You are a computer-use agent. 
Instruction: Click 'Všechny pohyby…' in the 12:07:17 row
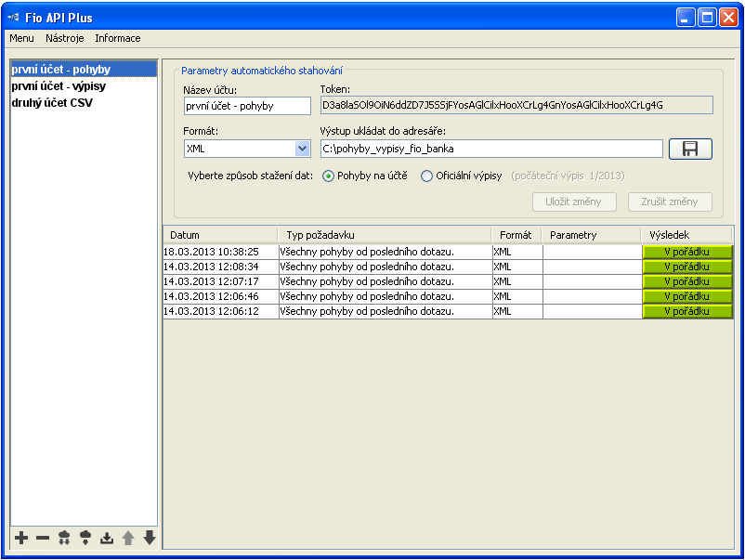click(386, 281)
